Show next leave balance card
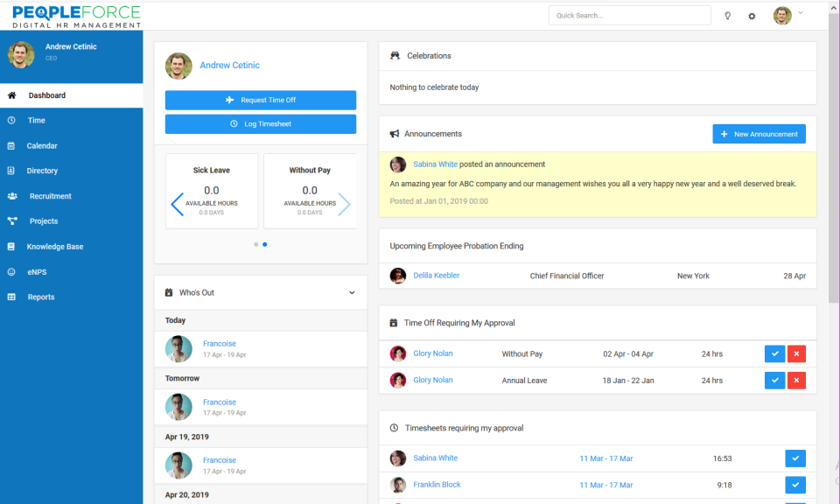 click(345, 204)
